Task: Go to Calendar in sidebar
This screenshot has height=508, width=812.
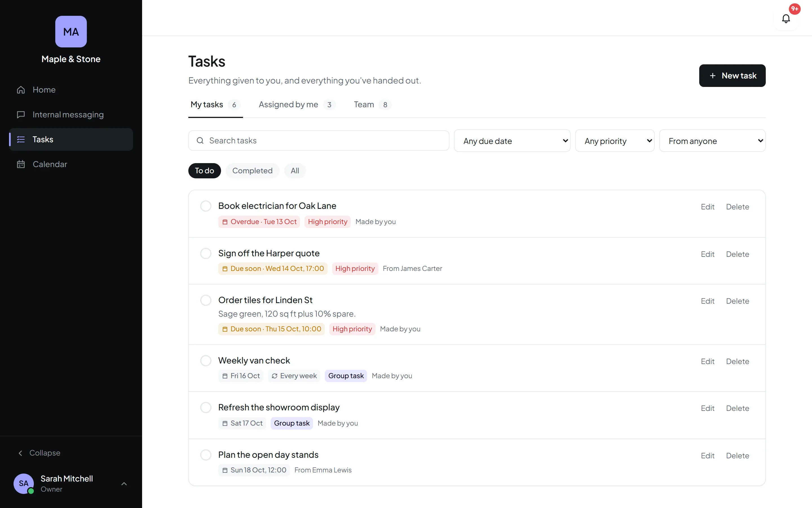Action: tap(71, 164)
